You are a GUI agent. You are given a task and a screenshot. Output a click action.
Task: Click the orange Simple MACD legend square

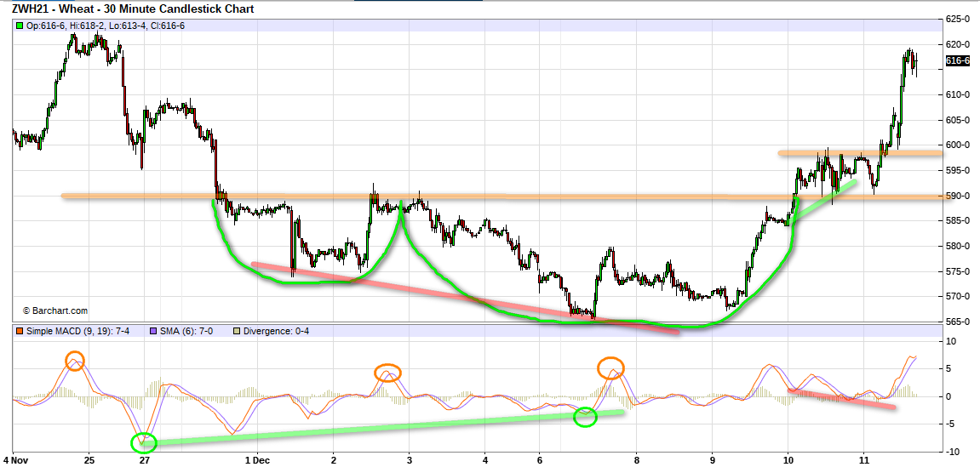(x=19, y=331)
